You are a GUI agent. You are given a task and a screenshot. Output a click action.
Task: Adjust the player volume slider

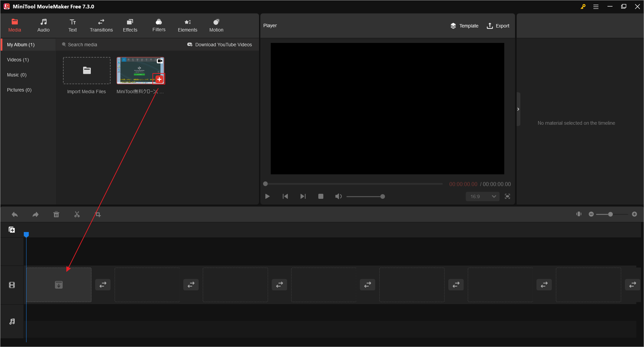[366, 196]
